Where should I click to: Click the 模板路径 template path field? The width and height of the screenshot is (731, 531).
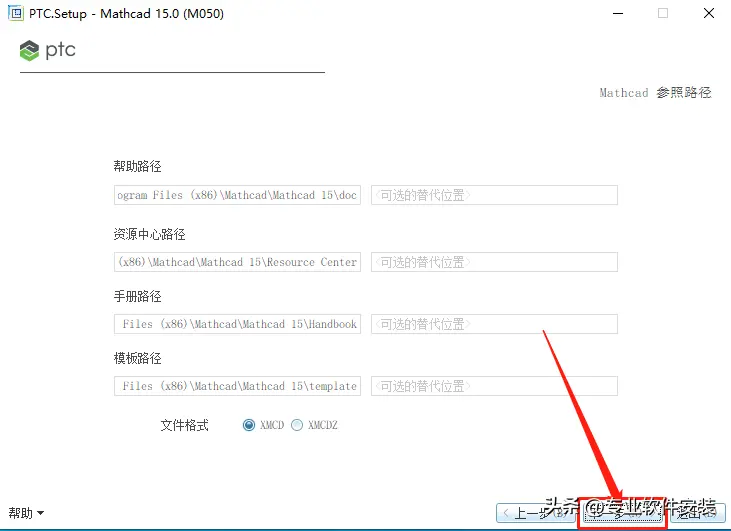(237, 386)
